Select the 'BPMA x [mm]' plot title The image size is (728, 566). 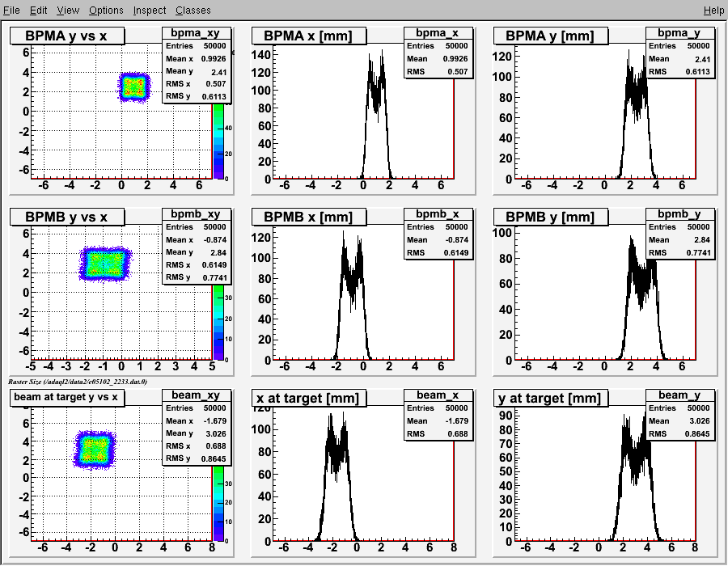click(309, 36)
